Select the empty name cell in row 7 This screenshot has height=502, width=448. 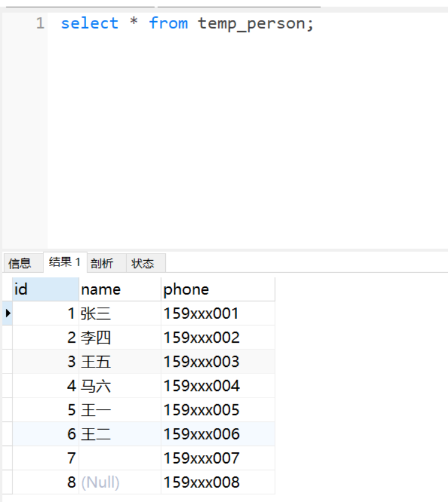pos(120,458)
